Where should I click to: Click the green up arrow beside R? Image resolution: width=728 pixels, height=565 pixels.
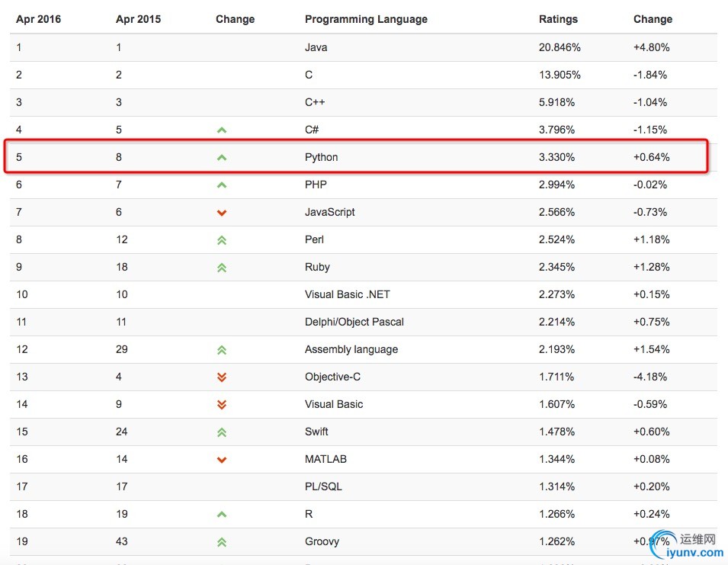coord(222,514)
